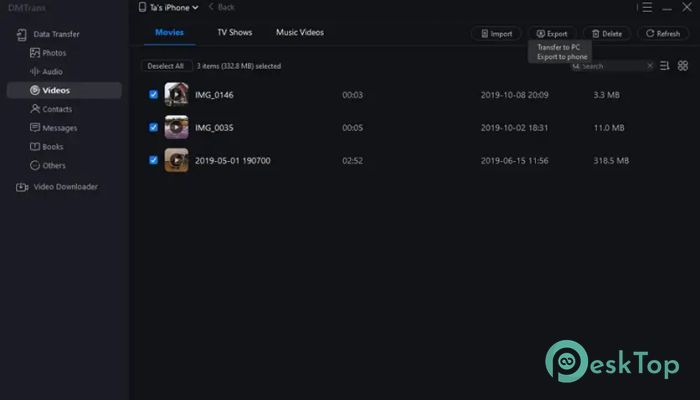The height and width of the screenshot is (400, 700).
Task: Uncheck the IMG_0146 checkbox
Action: 153,94
